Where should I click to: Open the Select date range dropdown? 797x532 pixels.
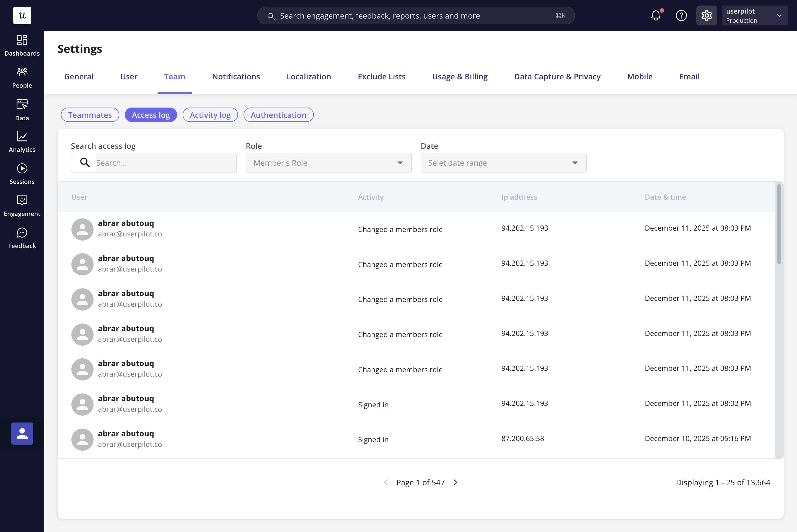tap(503, 163)
